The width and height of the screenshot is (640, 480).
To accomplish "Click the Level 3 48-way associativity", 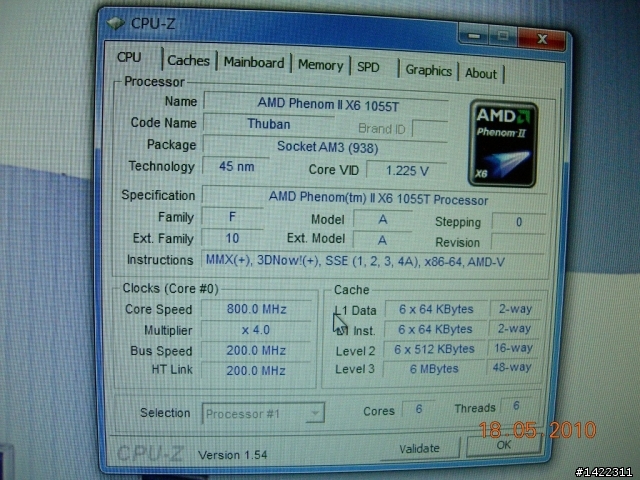I will (512, 367).
